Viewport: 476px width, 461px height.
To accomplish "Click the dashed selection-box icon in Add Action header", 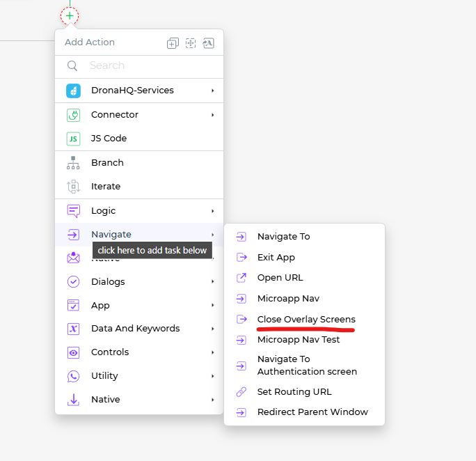I will pyautogui.click(x=191, y=43).
